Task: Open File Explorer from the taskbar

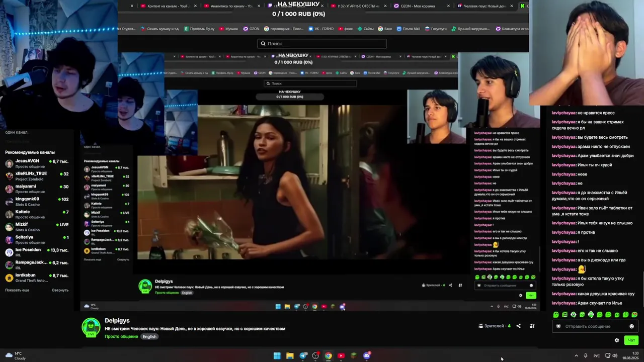Action: [290, 356]
